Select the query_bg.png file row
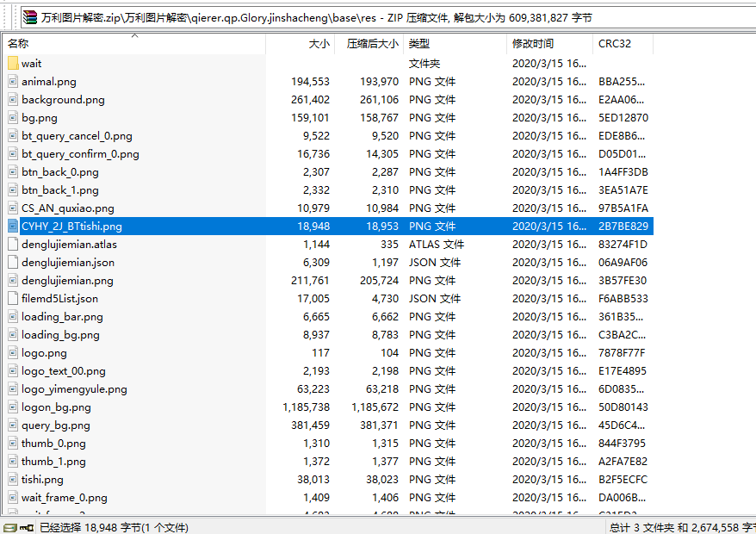 (69, 425)
